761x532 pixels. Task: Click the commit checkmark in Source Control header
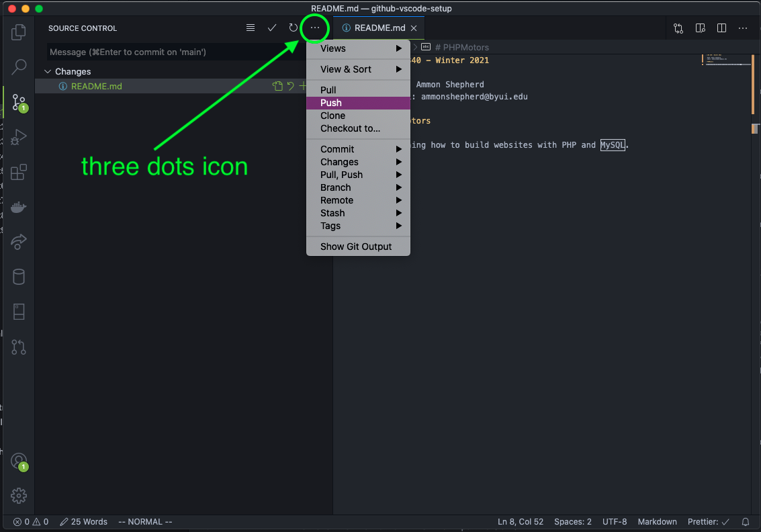[272, 28]
